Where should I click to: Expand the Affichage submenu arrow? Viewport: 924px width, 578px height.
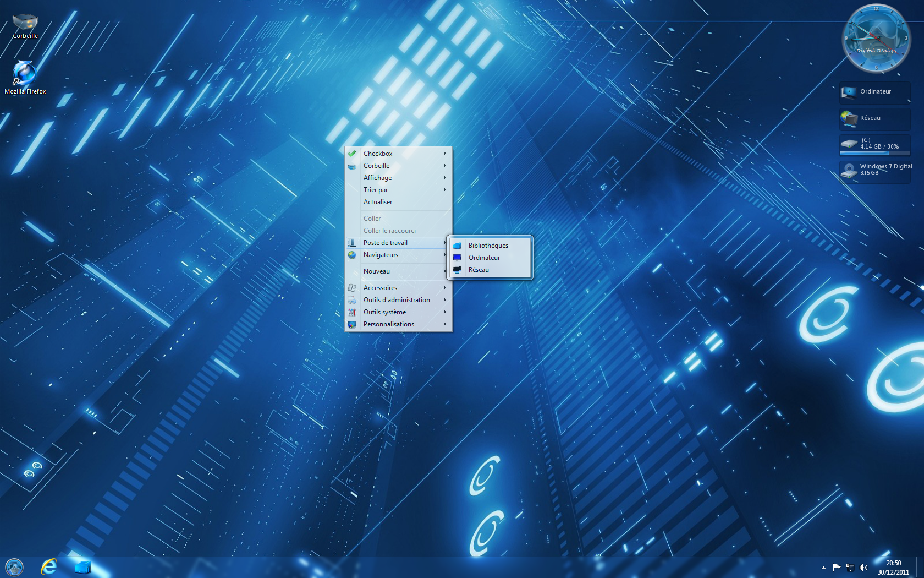pyautogui.click(x=444, y=178)
